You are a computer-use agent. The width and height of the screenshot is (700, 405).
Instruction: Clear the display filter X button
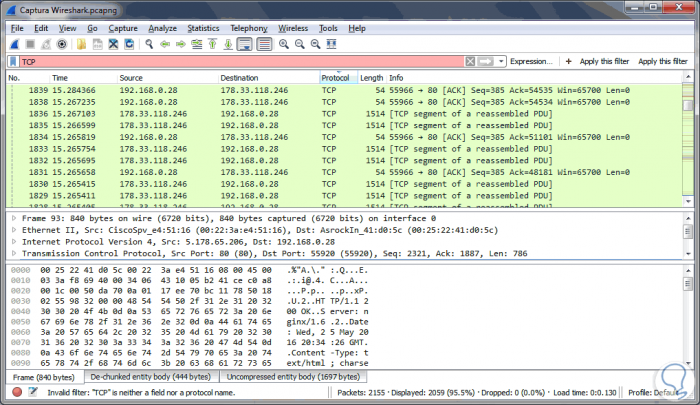point(470,62)
